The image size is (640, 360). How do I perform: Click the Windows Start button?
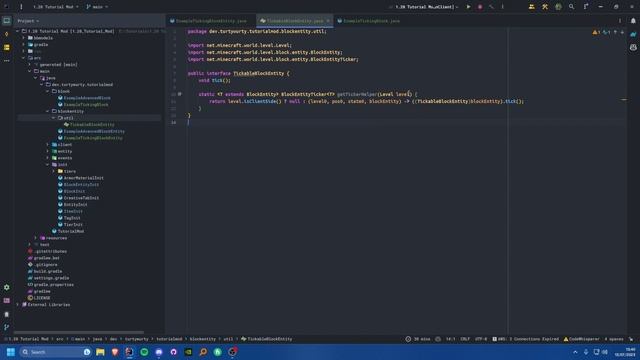pyautogui.click(x=11, y=352)
